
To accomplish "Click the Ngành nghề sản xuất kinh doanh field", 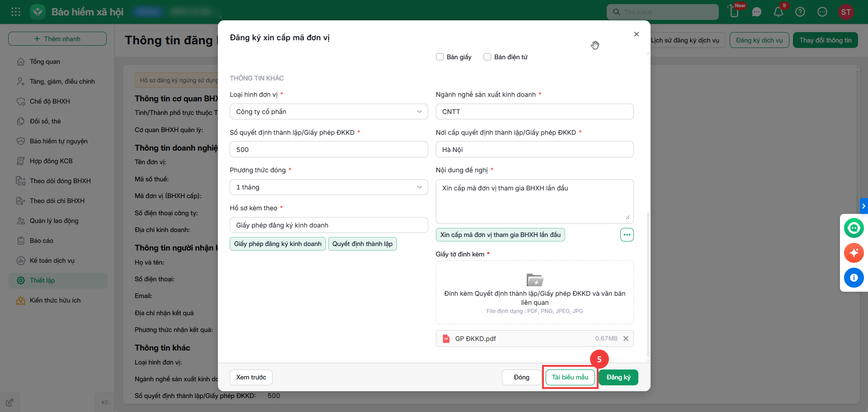I will [535, 112].
